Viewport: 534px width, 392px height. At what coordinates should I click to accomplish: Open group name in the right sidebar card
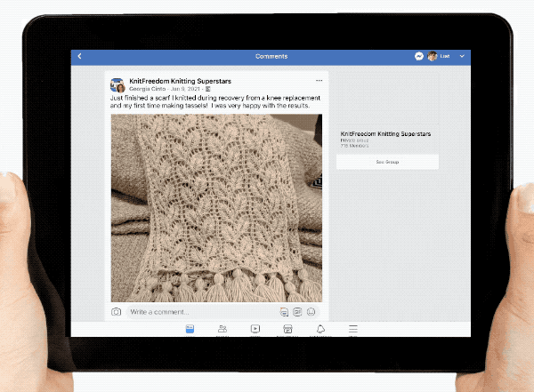pos(385,133)
